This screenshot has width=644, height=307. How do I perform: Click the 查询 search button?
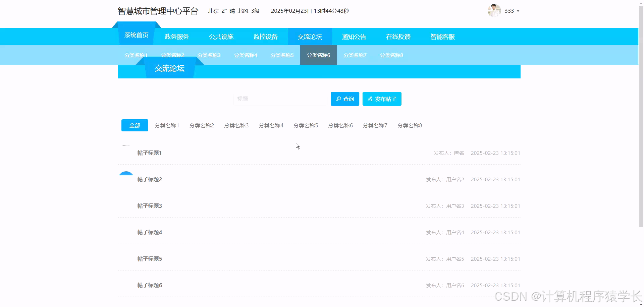click(344, 99)
